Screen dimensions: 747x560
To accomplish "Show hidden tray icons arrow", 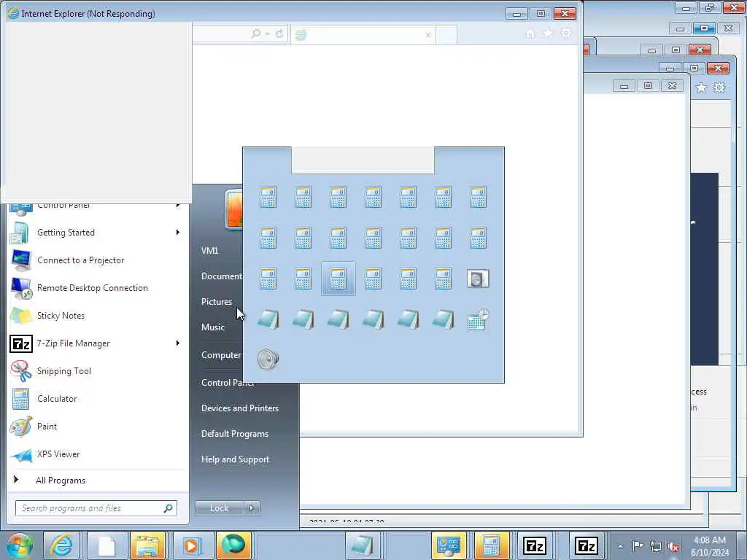I will tap(620, 546).
